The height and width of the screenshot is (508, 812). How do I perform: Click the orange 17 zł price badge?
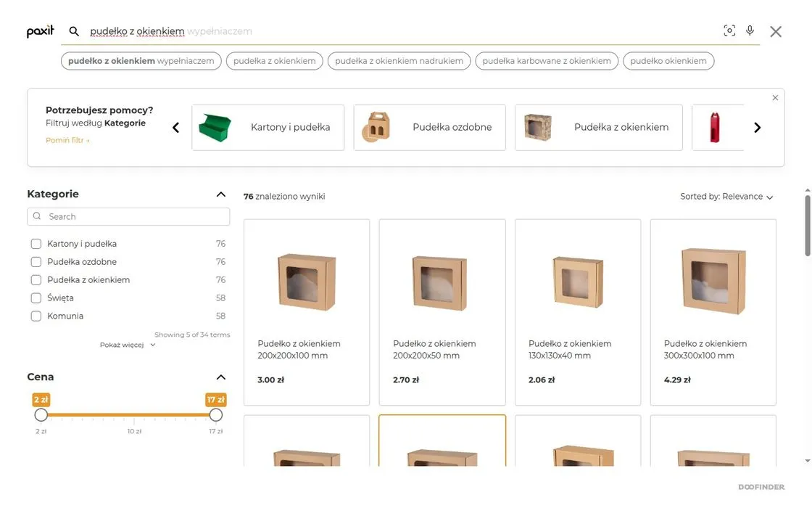tap(216, 400)
